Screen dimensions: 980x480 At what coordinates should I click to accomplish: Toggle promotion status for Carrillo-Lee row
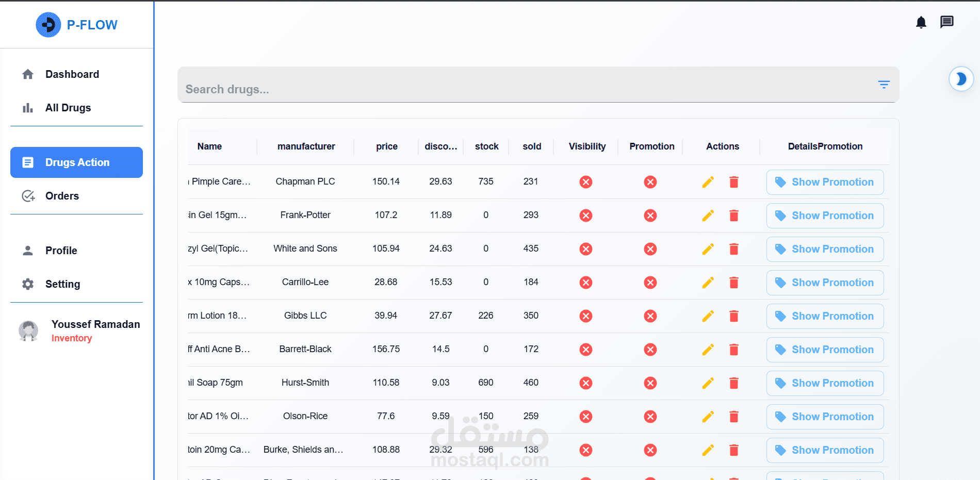click(x=650, y=283)
